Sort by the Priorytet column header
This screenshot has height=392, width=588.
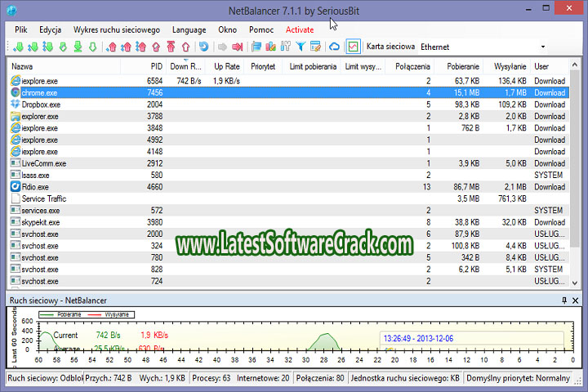pyautogui.click(x=263, y=66)
